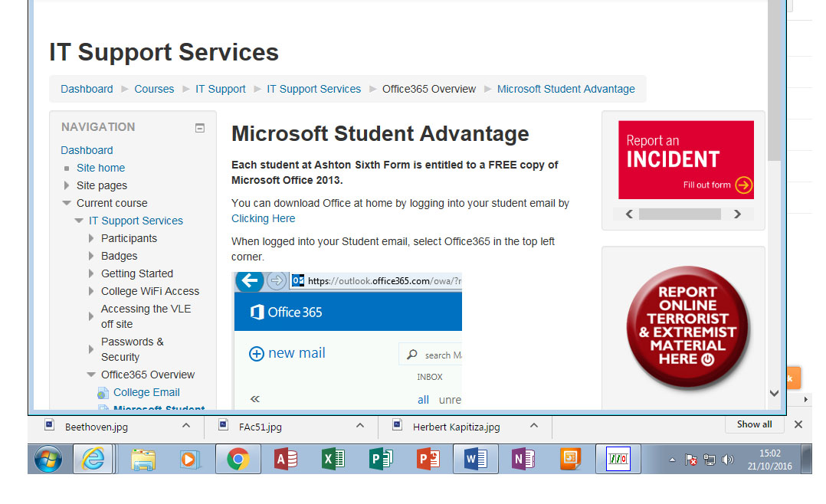This screenshot has width=826, height=504.
Task: Click previous arrow under incident banner
Action: [629, 214]
